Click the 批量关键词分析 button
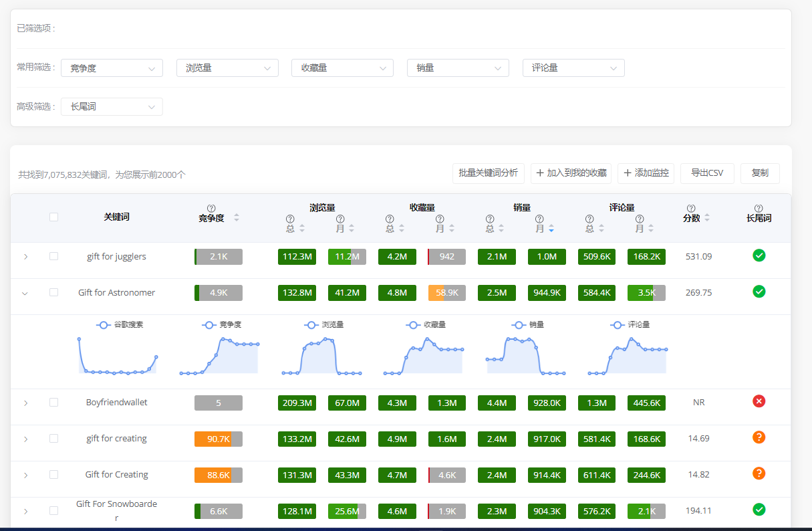Screen dimensions: 812x531 tap(488, 173)
